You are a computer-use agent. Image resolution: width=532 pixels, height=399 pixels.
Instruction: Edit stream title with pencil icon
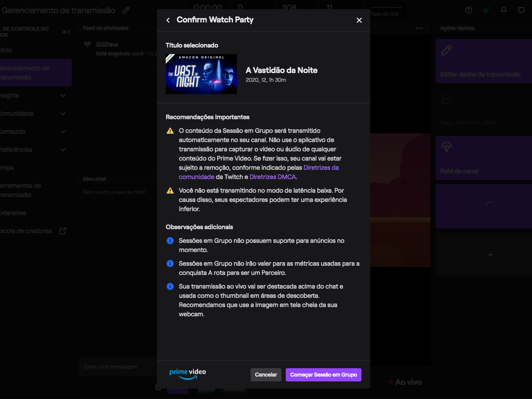pyautogui.click(x=126, y=10)
